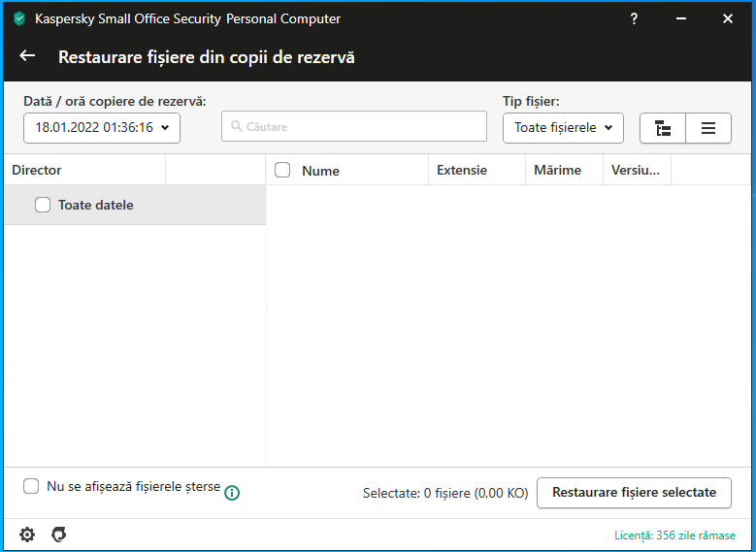Enable Nu se afișează fișierele șterse
Image resolution: width=756 pixels, height=552 pixels.
click(31, 486)
